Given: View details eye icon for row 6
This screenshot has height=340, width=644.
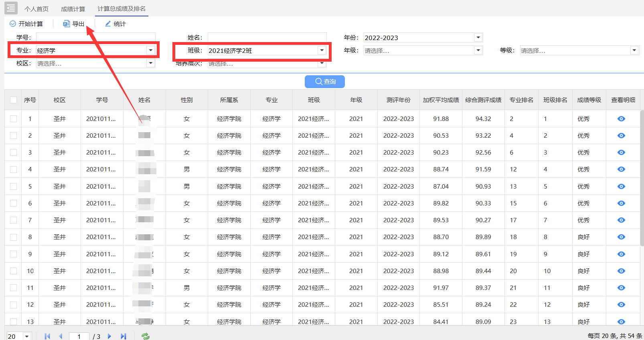Looking at the screenshot, I should [621, 203].
